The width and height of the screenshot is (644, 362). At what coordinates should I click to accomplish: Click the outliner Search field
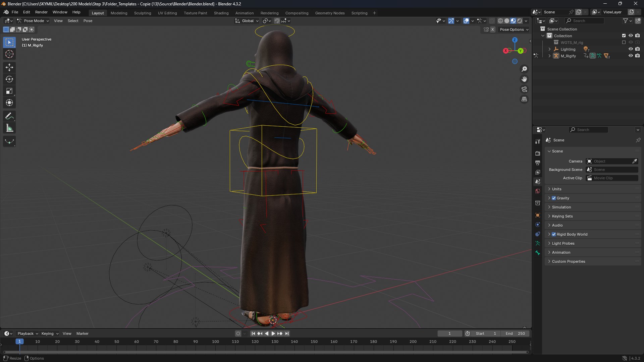(585, 21)
